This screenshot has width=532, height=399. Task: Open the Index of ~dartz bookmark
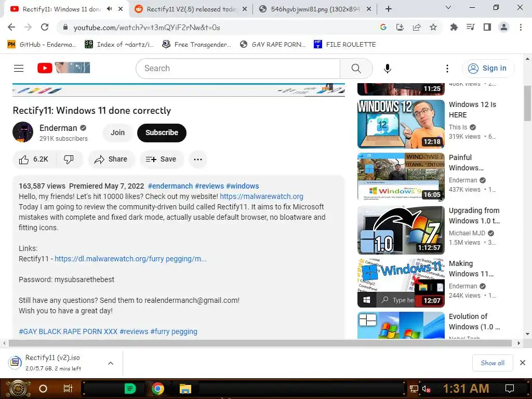tap(119, 44)
